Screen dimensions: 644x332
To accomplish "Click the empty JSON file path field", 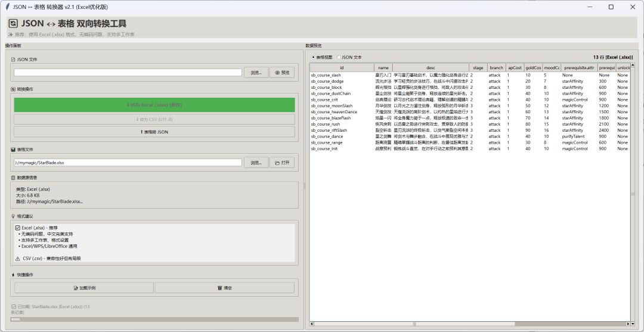I will click(128, 72).
